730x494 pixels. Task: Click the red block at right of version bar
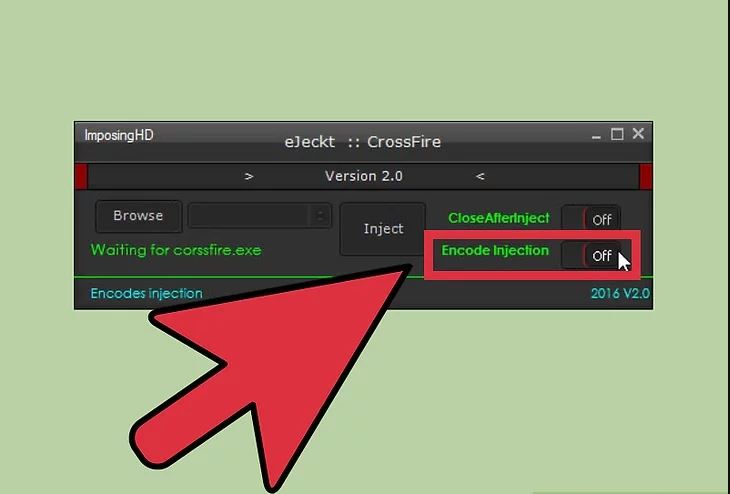point(646,176)
